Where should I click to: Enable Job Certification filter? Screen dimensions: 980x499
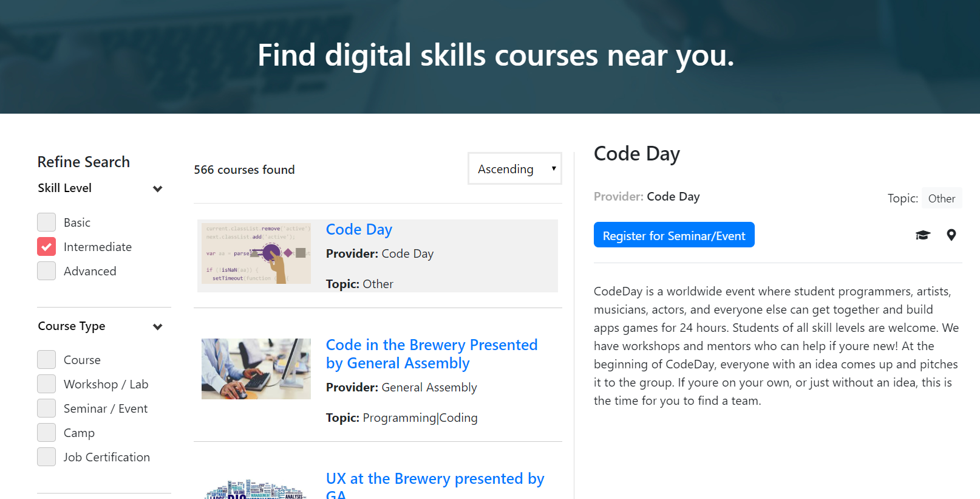(47, 457)
